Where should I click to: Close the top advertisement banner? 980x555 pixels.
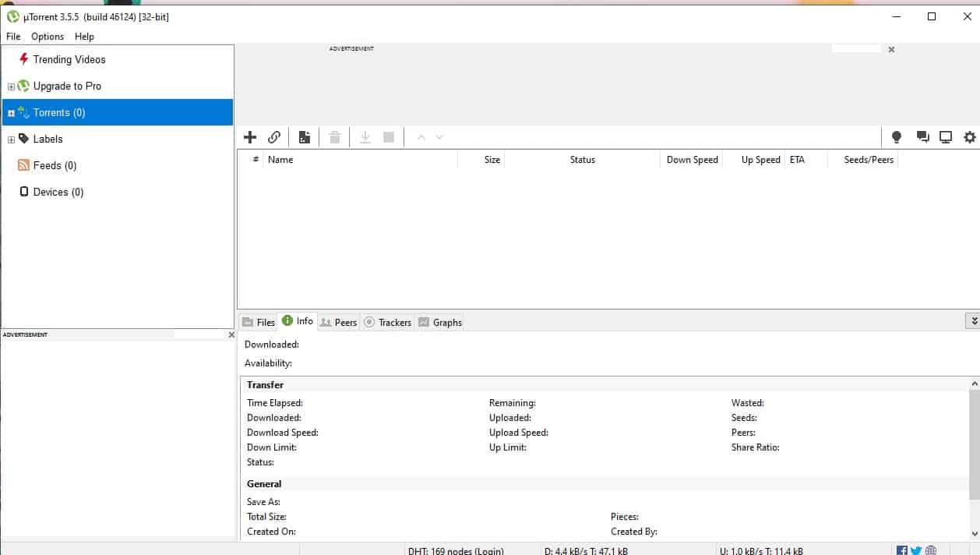891,49
